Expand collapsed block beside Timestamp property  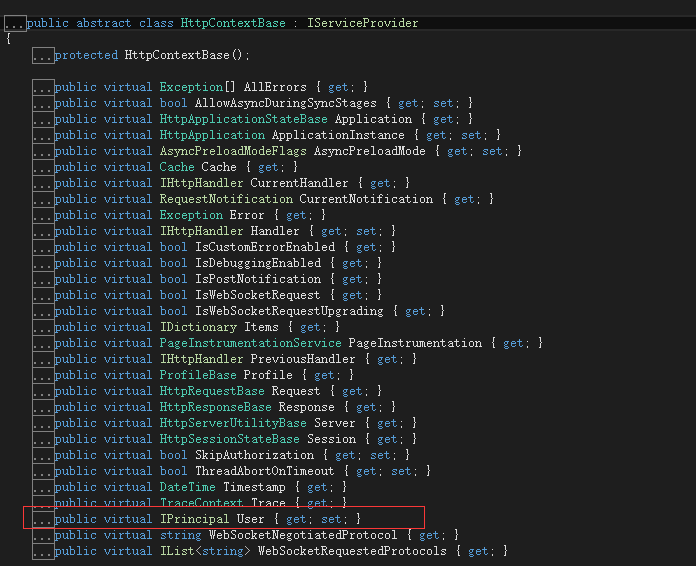[x=43, y=487]
